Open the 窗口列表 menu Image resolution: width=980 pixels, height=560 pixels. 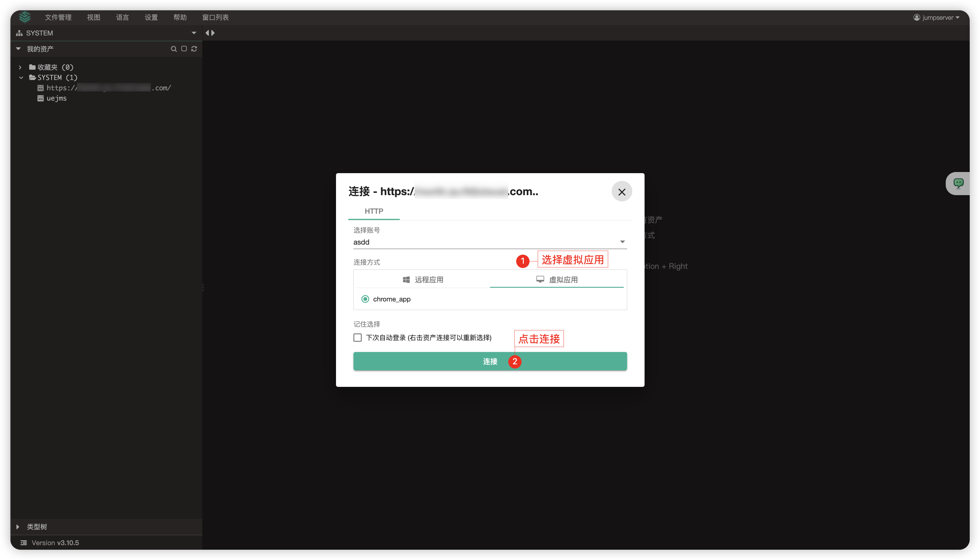coord(215,17)
